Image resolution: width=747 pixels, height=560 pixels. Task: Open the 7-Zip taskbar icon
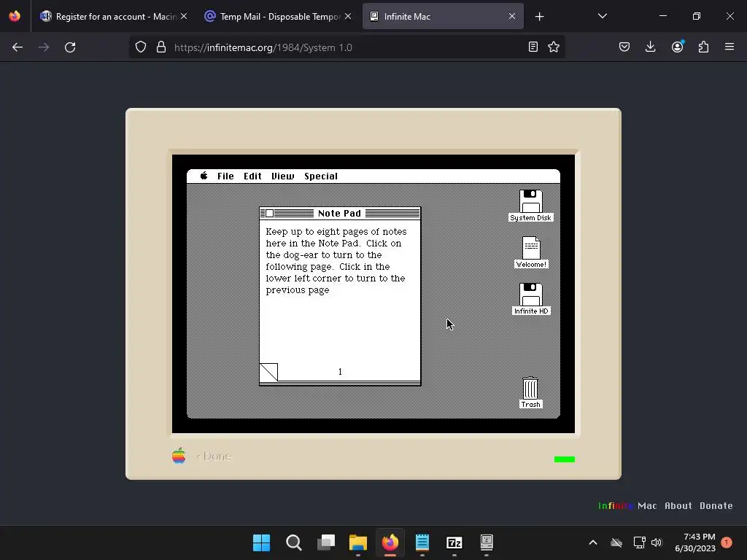[x=454, y=542]
